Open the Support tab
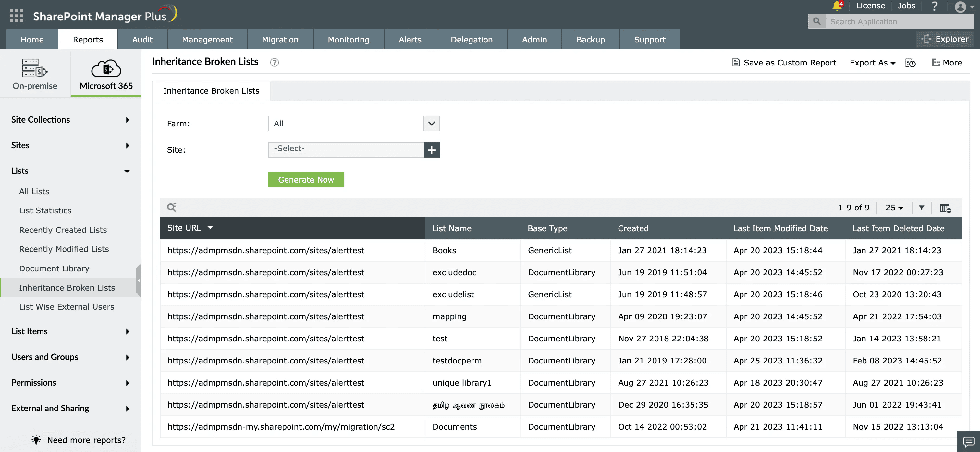980x452 pixels. point(650,40)
